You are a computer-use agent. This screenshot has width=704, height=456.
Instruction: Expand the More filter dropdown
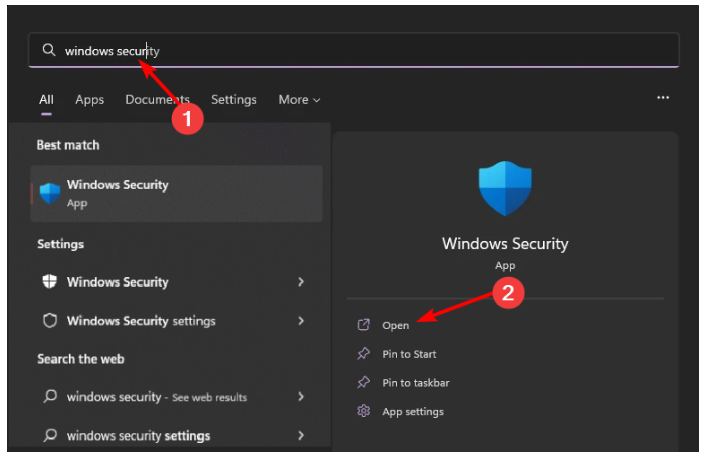click(x=299, y=100)
